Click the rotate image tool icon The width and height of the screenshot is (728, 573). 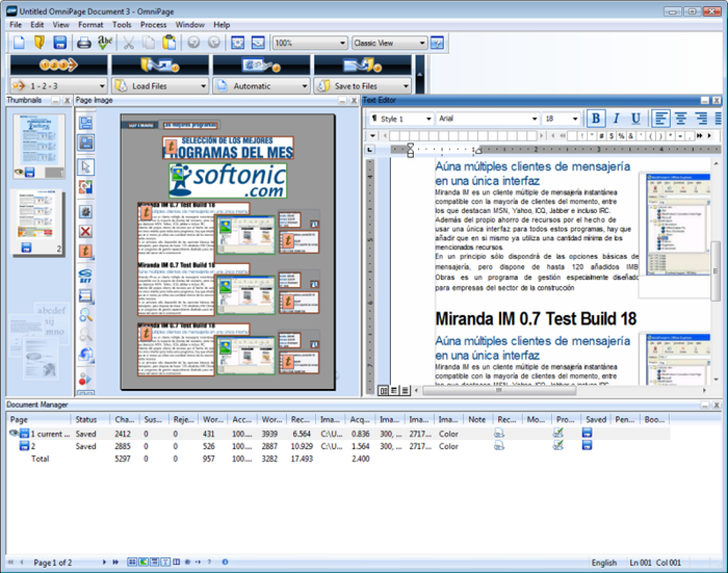click(86, 355)
